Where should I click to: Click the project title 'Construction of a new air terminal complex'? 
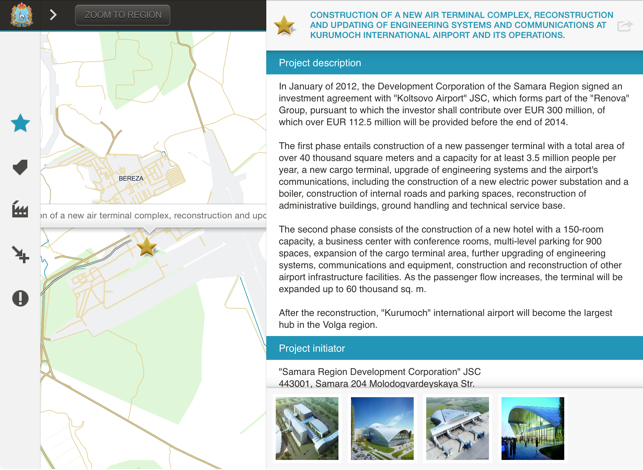point(461,25)
